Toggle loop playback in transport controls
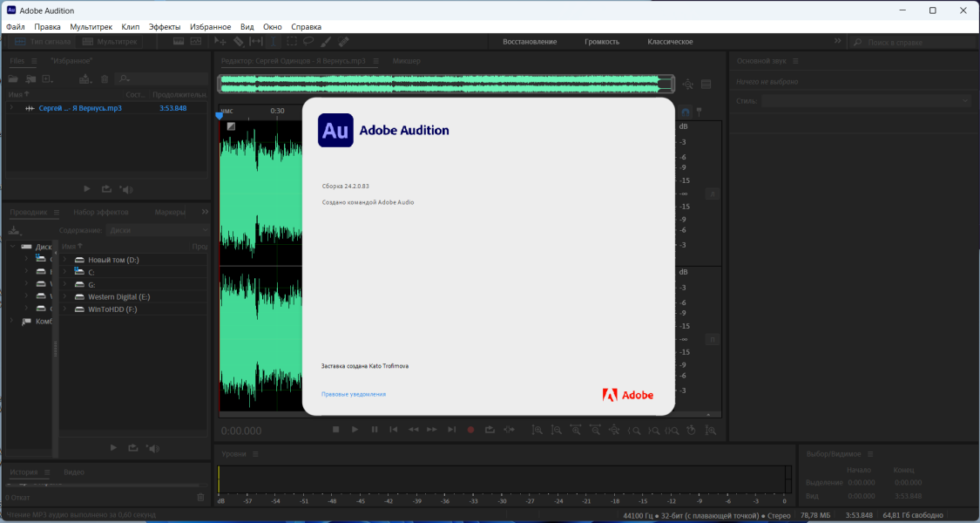Viewport: 980px width, 523px height. 490,430
